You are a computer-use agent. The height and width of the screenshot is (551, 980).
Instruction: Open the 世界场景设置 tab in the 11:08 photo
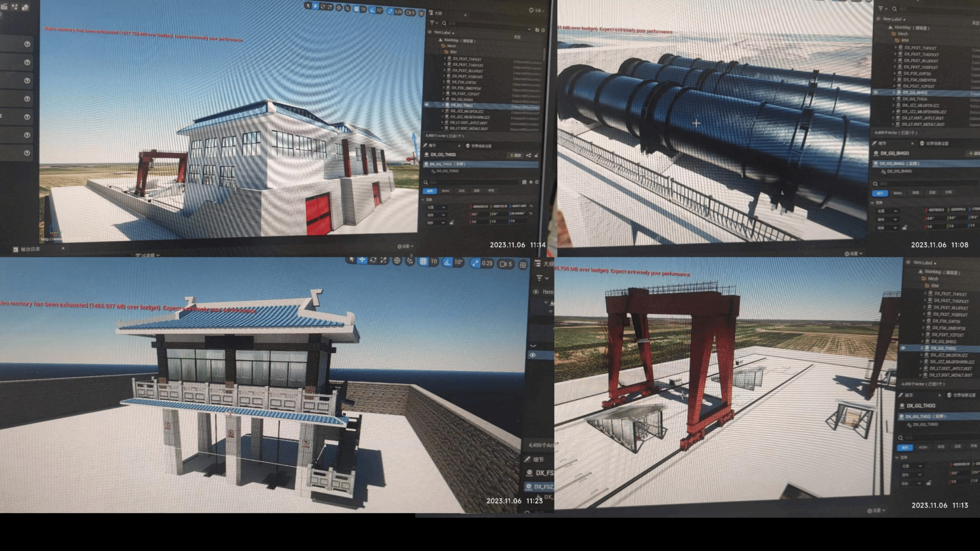click(935, 143)
